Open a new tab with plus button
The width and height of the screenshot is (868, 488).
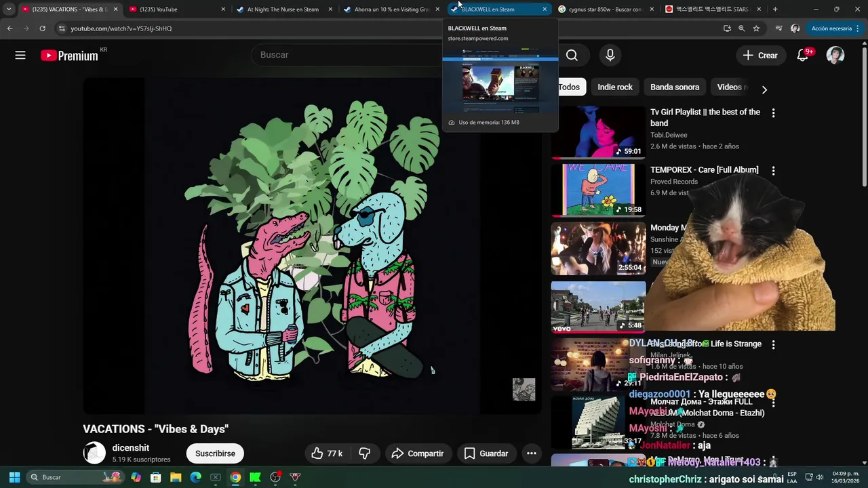click(x=775, y=9)
